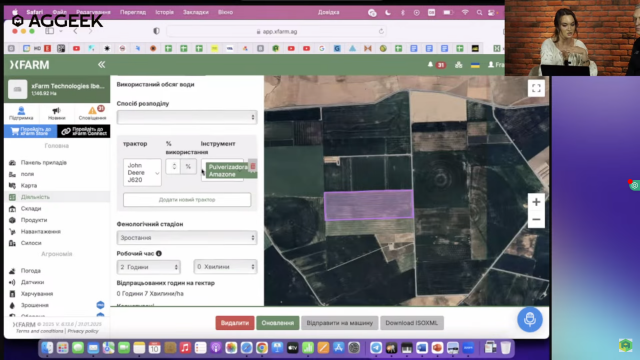Image resolution: width=640 pixels, height=360 pixels.
Task: Zoom in on the map
Action: tap(536, 202)
